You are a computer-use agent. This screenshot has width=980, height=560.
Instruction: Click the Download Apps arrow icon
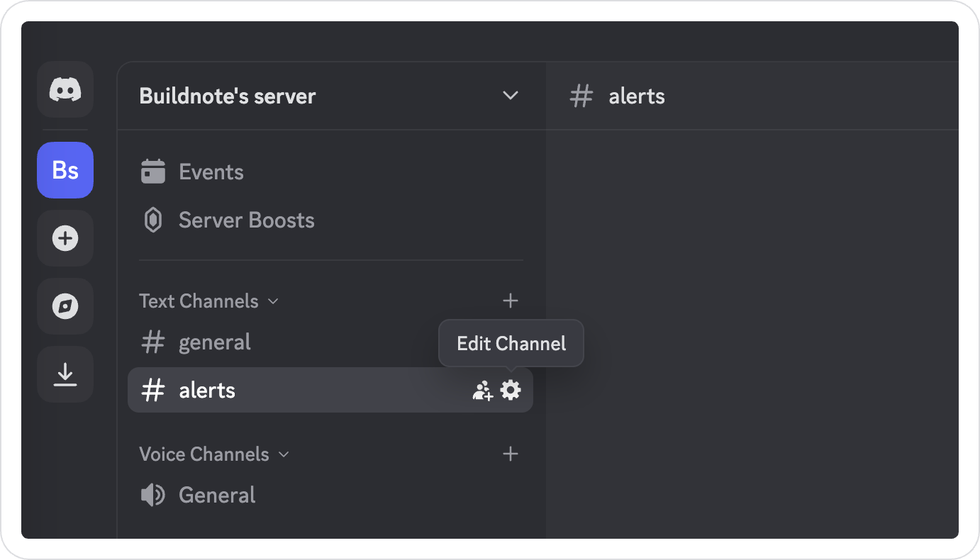pyautogui.click(x=65, y=374)
